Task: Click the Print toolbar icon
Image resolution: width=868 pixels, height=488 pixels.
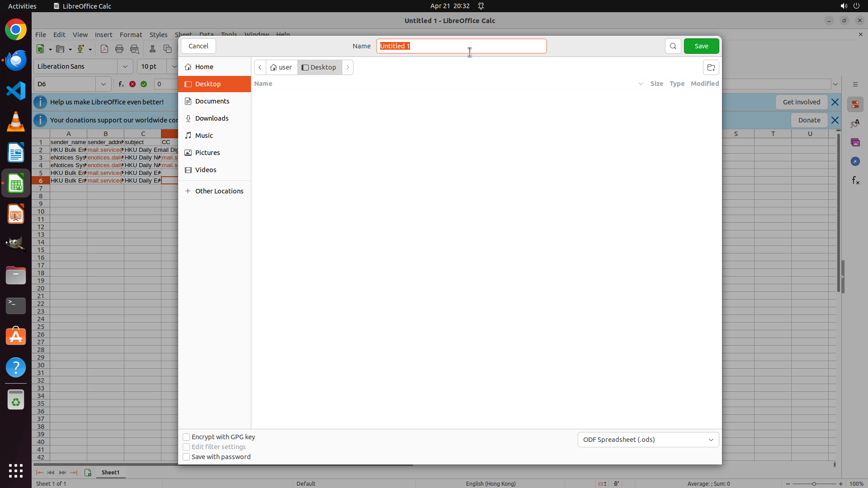Action: [x=119, y=49]
